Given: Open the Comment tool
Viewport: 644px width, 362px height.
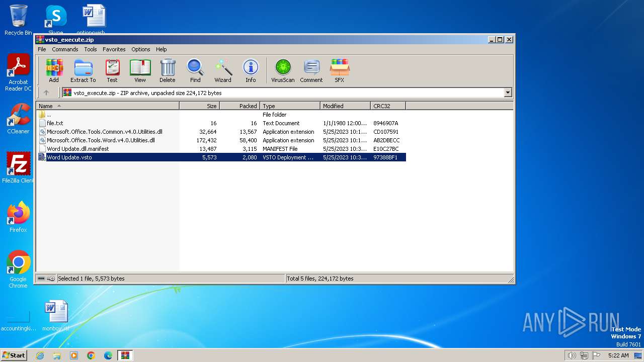Looking at the screenshot, I should point(311,70).
